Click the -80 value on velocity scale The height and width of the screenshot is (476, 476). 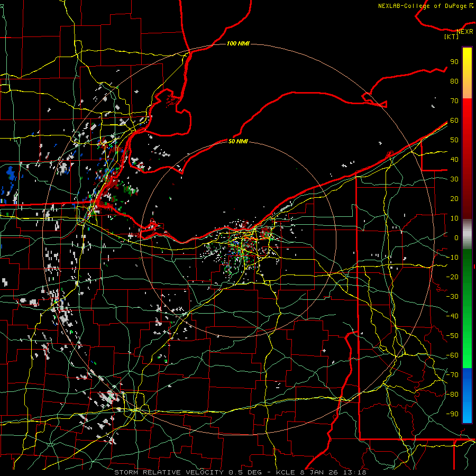[x=452, y=395]
